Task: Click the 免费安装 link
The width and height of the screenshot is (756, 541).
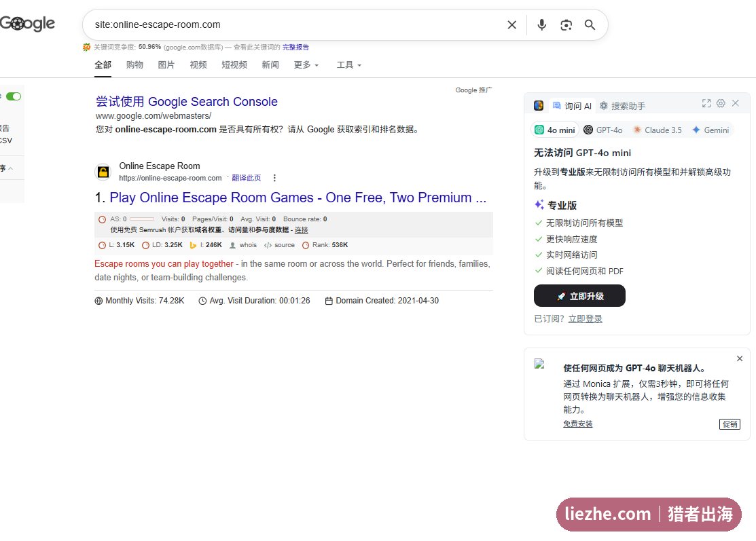Action: 577,424
